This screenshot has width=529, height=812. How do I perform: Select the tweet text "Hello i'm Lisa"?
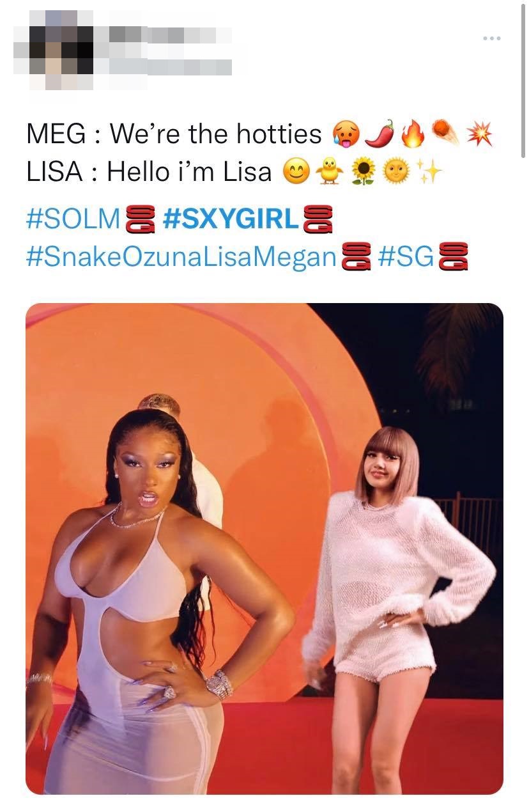(x=189, y=171)
